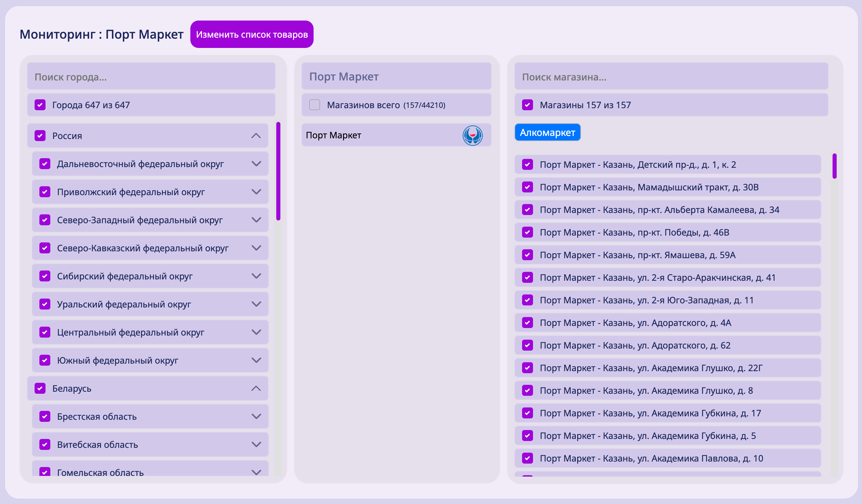Expand Сибирский федеральный округ chevron

click(x=256, y=276)
